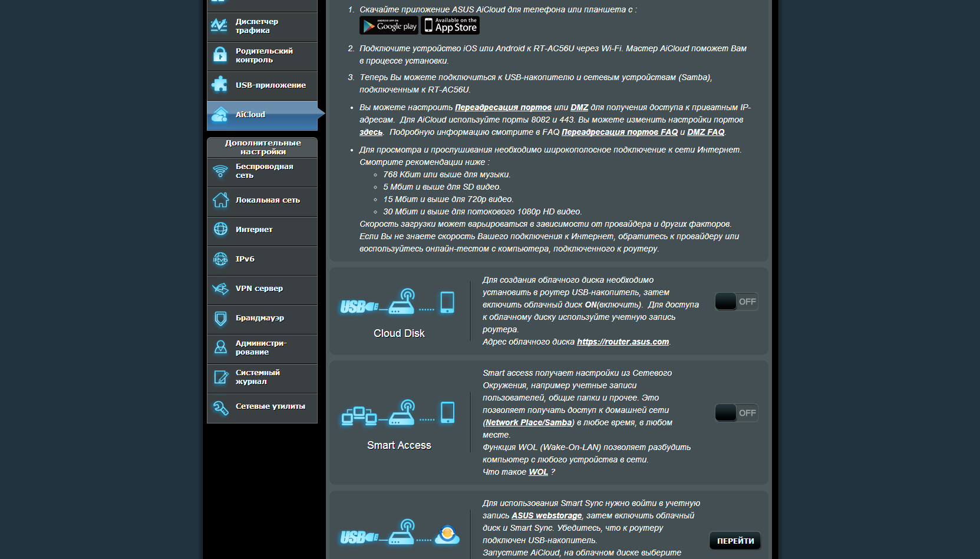Open the Google Play download badge
Screen dimensions: 980x559
pyautogui.click(x=389, y=25)
